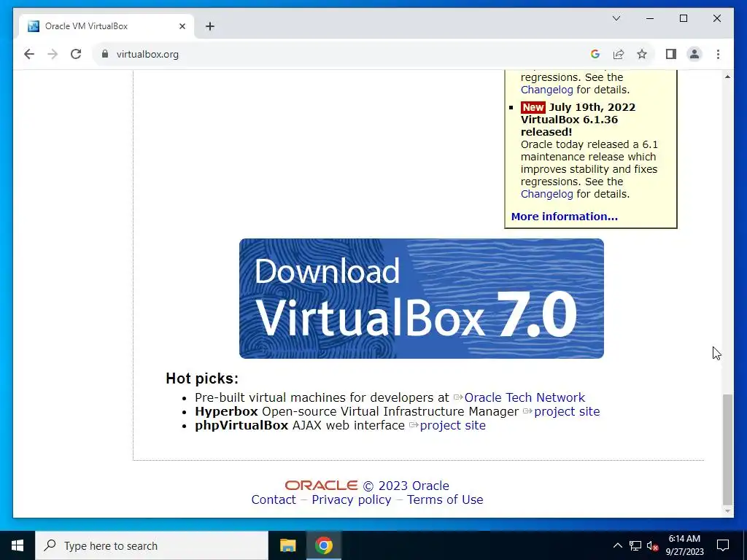Open Chrome's three-dot menu
Viewport: 747px width, 560px height.
718,54
